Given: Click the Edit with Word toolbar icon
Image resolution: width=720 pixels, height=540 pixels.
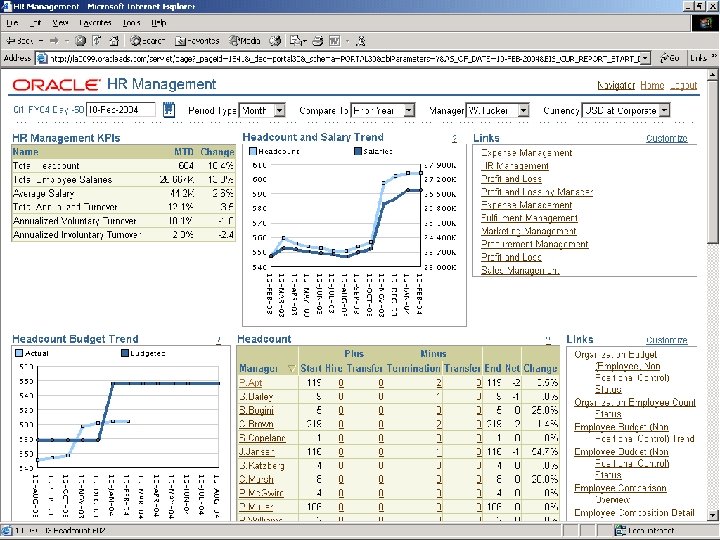Looking at the screenshot, I should [x=334, y=41].
